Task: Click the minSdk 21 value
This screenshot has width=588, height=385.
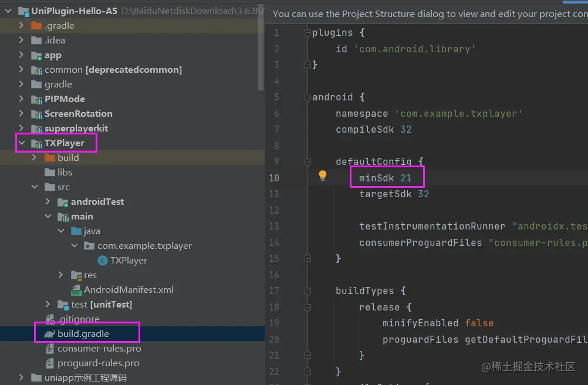Action: [405, 178]
